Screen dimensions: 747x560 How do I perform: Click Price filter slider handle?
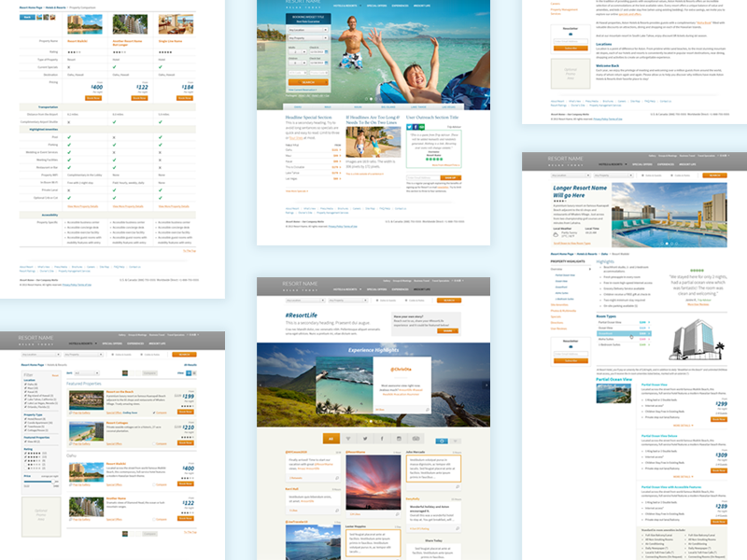53,482
